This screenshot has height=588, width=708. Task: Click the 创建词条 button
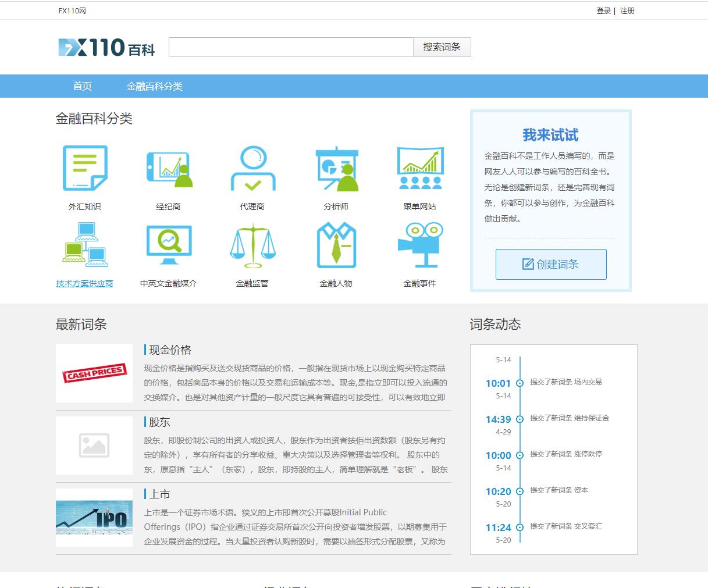pos(551,264)
